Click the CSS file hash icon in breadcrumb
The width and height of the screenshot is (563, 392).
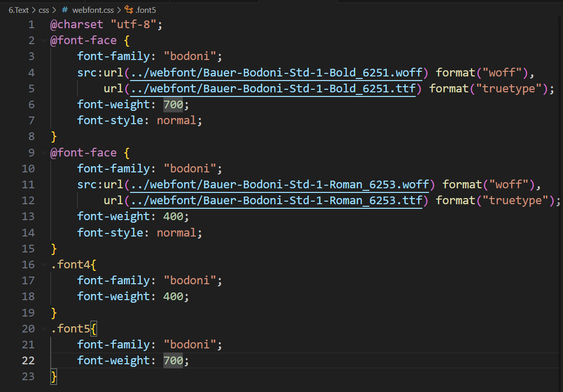(x=65, y=10)
